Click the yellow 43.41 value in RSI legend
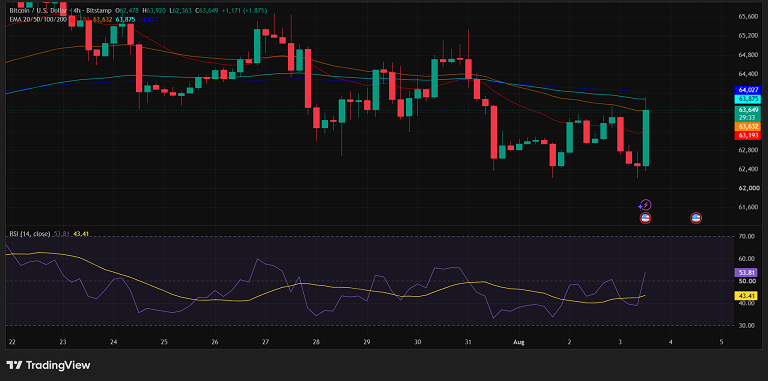 coord(80,234)
